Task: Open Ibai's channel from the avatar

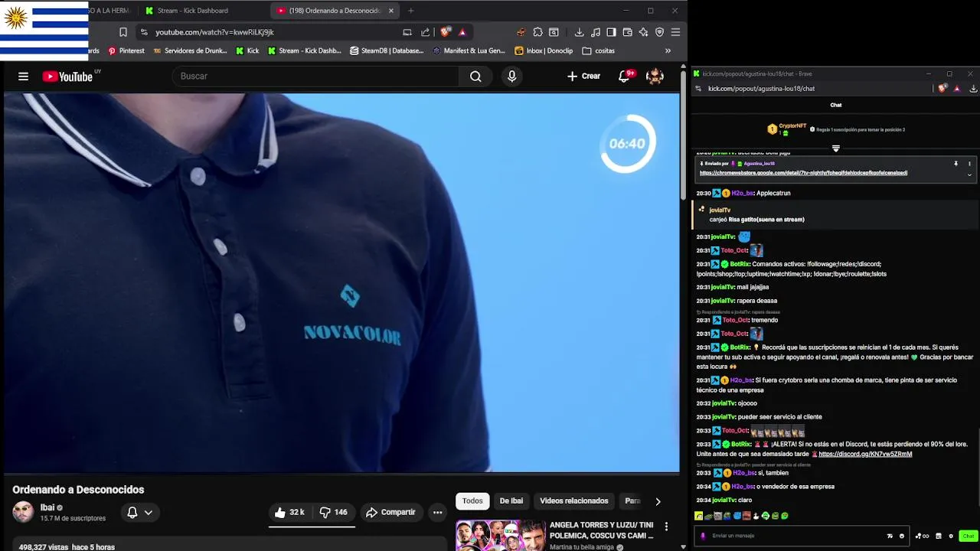Action: point(23,512)
